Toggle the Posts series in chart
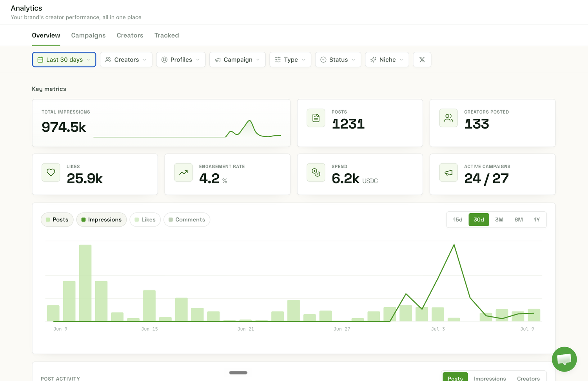This screenshot has height=381, width=588. [57, 220]
